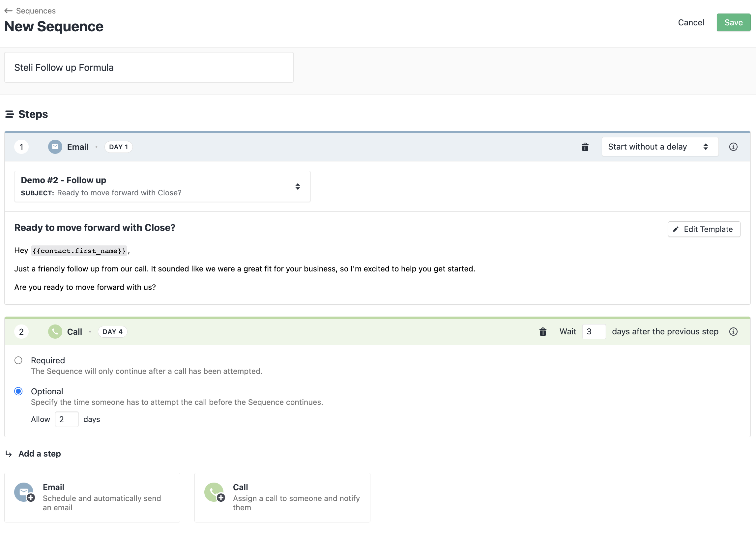Click the green phone Call step icon
The width and height of the screenshot is (756, 533).
coord(55,332)
